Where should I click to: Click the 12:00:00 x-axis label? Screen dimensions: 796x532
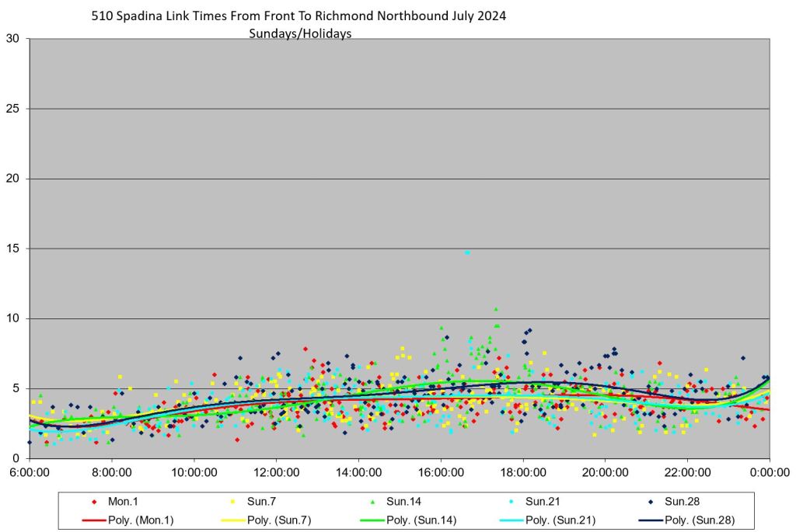pyautogui.click(x=276, y=471)
